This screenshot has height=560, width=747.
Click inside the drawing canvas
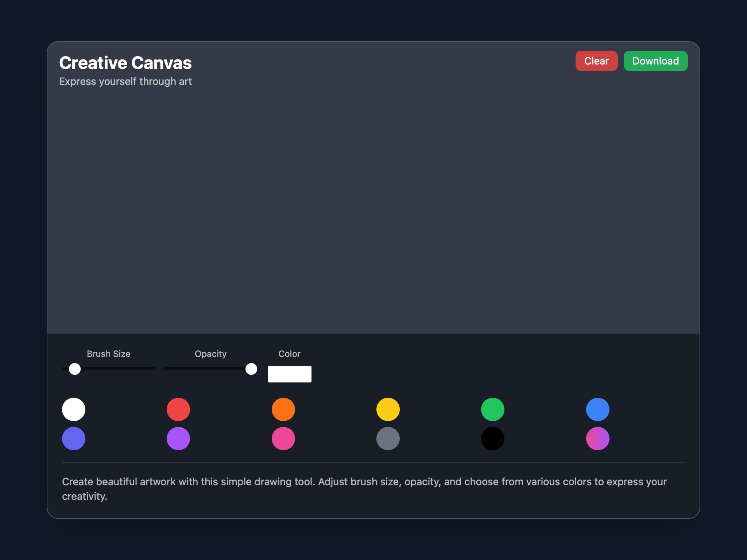[x=373, y=208]
